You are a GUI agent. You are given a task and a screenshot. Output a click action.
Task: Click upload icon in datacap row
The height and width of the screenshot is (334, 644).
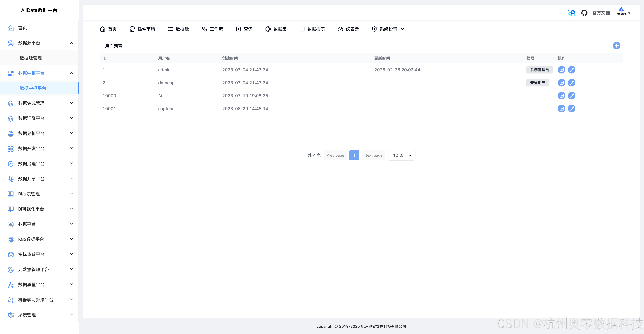click(561, 83)
